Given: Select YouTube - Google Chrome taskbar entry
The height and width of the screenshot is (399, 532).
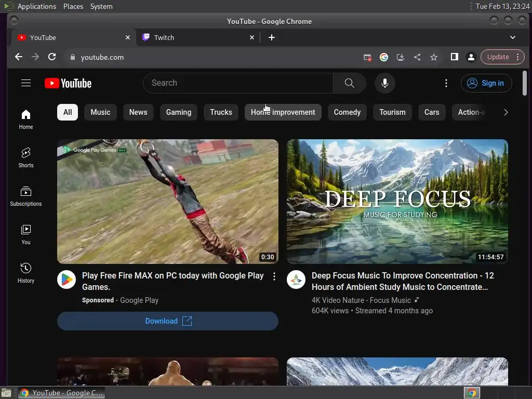Looking at the screenshot, I should coord(62,393).
